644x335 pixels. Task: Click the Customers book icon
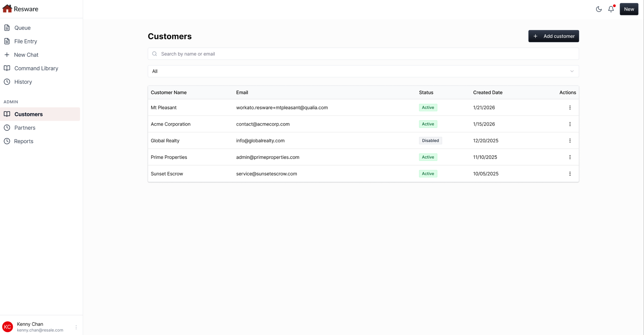(7, 114)
